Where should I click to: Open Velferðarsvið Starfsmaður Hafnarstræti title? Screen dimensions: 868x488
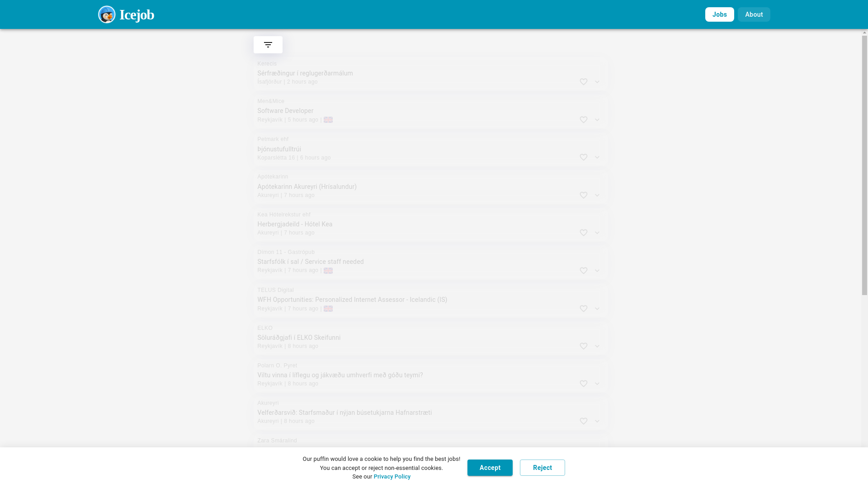click(x=344, y=413)
